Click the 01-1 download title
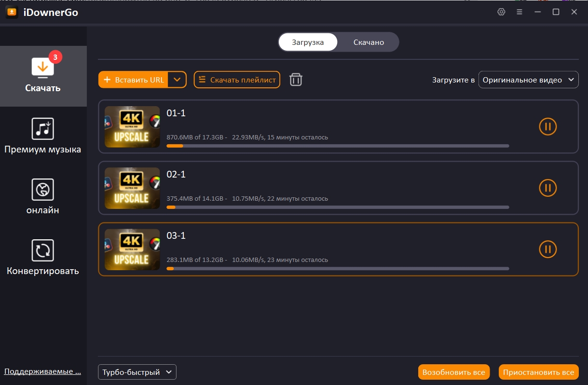Image resolution: width=588 pixels, height=385 pixels. (176, 113)
